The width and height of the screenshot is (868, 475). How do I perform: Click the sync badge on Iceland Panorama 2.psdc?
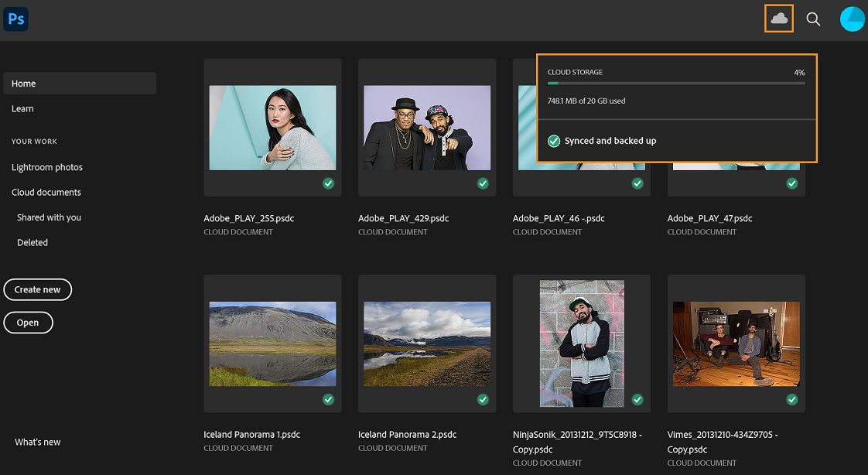tap(483, 399)
